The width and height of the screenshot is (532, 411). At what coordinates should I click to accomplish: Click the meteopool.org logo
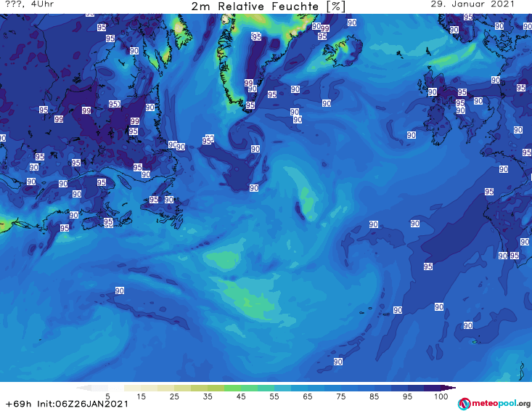pyautogui.click(x=494, y=404)
